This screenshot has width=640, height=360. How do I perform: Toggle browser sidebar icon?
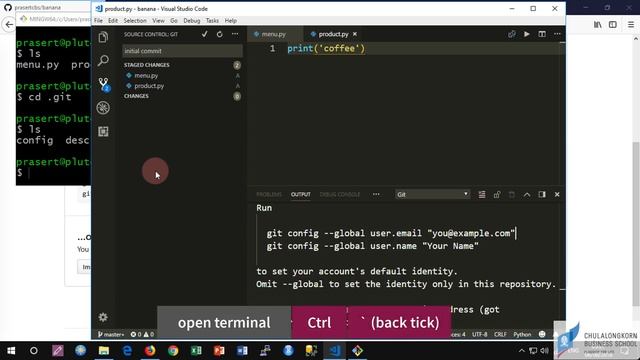(613, 24)
